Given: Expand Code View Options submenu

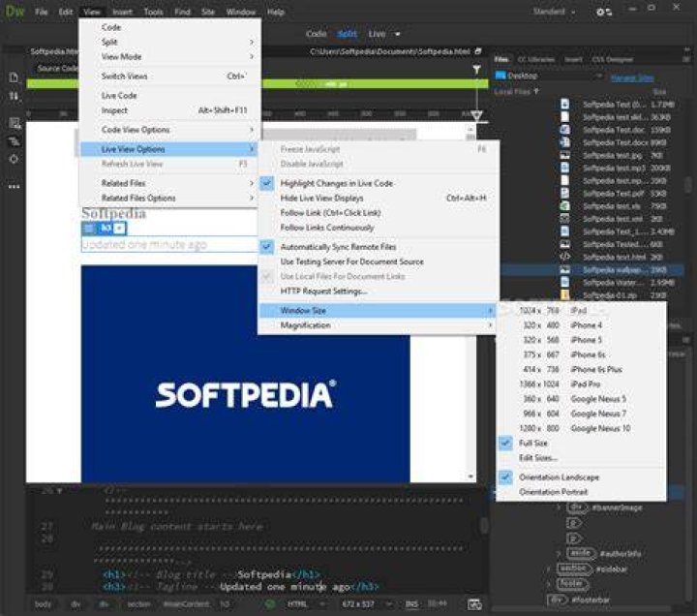Looking at the screenshot, I should pyautogui.click(x=170, y=130).
